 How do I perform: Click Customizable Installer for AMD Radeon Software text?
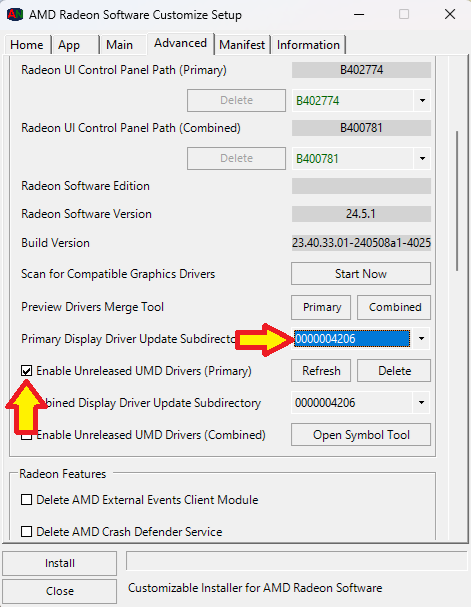tap(255, 588)
